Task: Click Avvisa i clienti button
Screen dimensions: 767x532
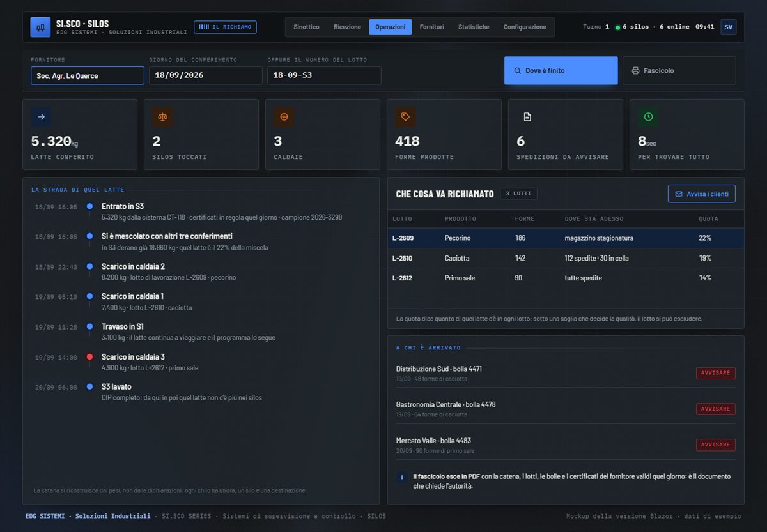Action: click(702, 194)
